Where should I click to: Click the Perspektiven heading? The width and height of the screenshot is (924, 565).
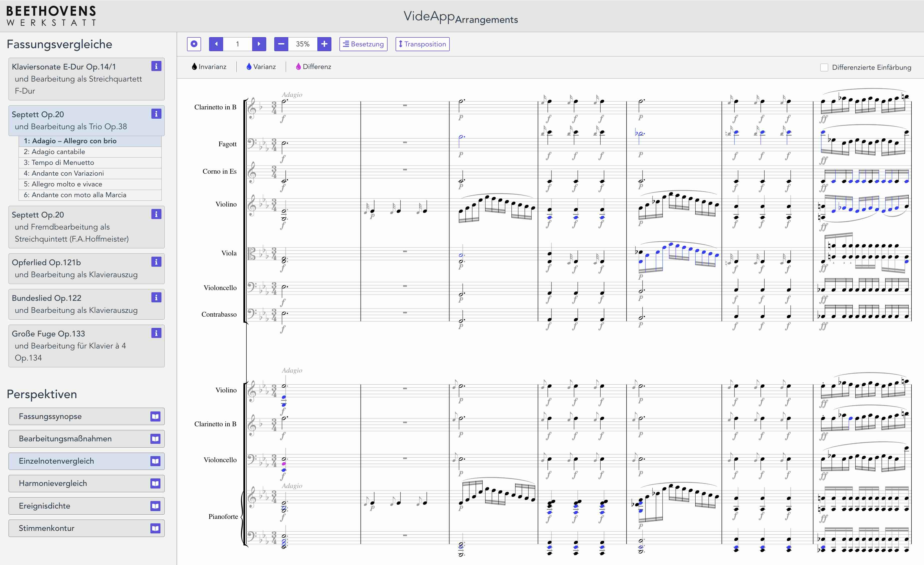pos(42,394)
